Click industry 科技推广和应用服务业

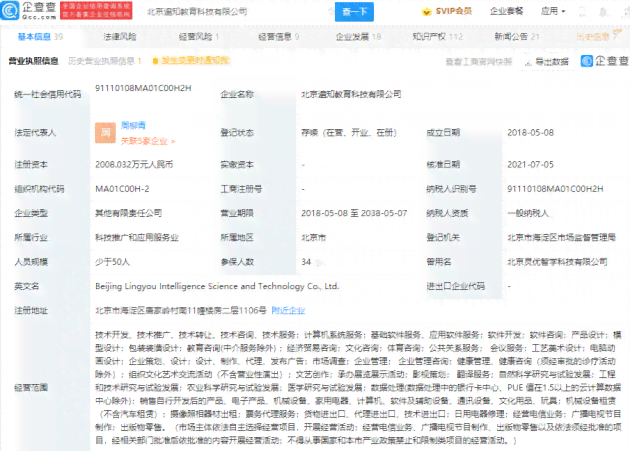(137, 238)
